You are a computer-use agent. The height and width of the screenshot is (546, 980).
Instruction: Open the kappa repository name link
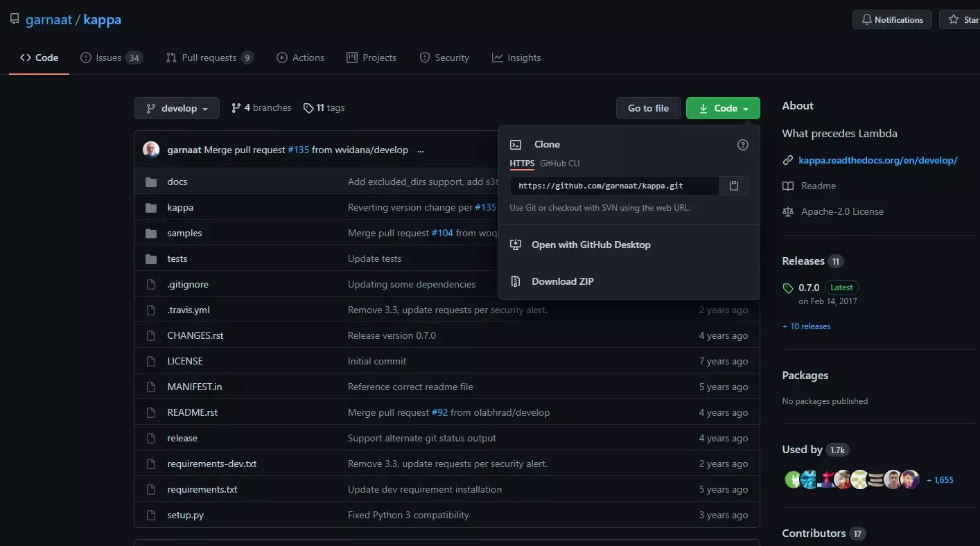[103, 19]
